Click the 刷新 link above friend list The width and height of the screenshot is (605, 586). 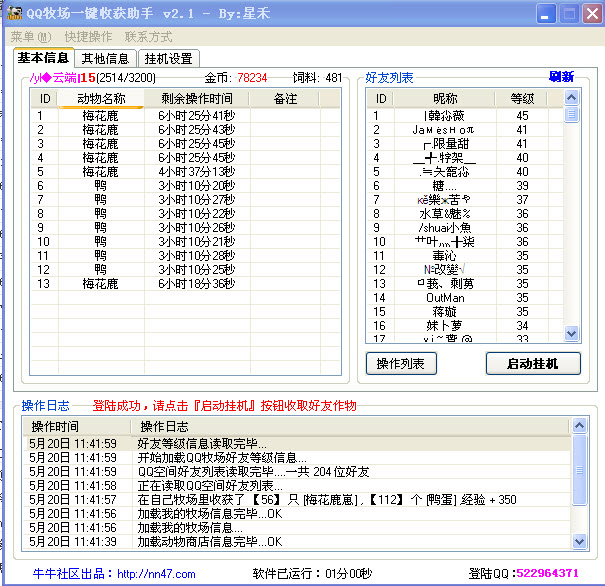pos(562,77)
